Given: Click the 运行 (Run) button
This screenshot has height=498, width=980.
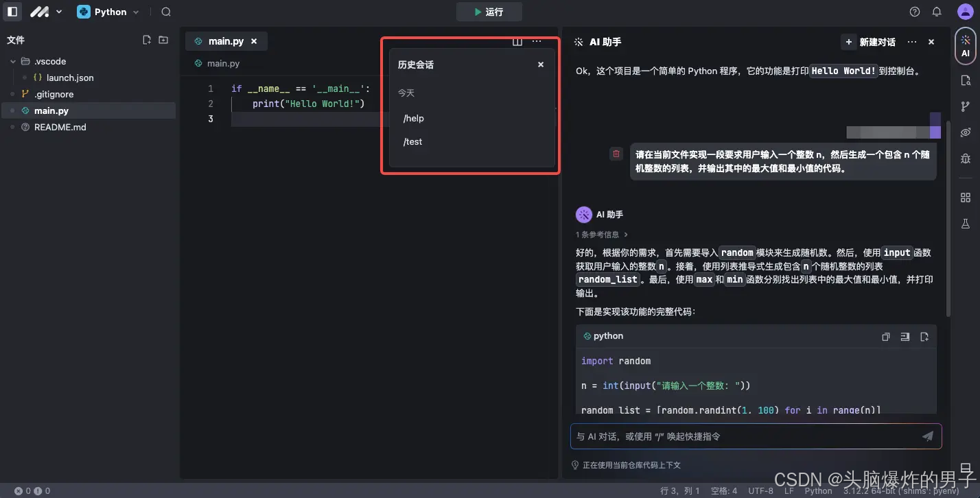Looking at the screenshot, I should (x=489, y=12).
